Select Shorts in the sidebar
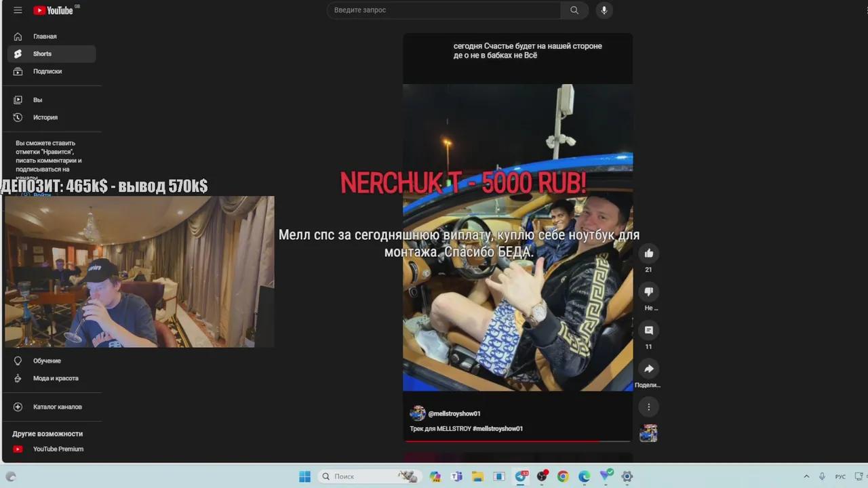868x488 pixels. 52,54
